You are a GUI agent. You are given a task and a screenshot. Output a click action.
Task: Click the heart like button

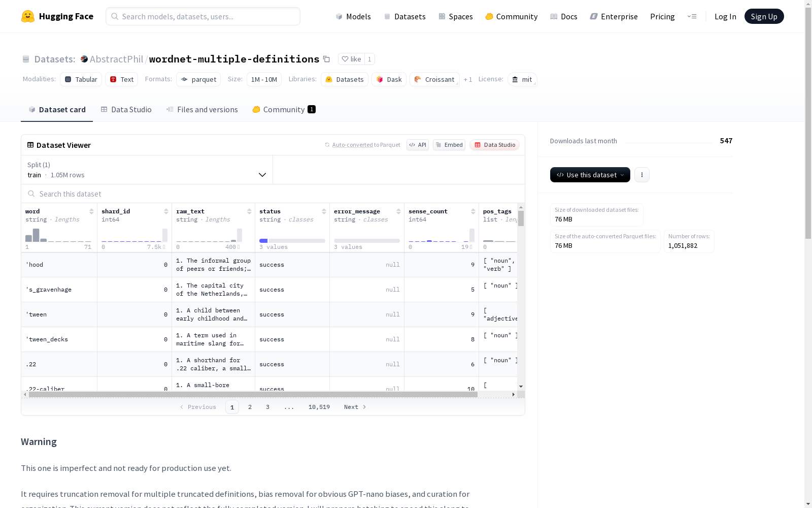pos(351,59)
